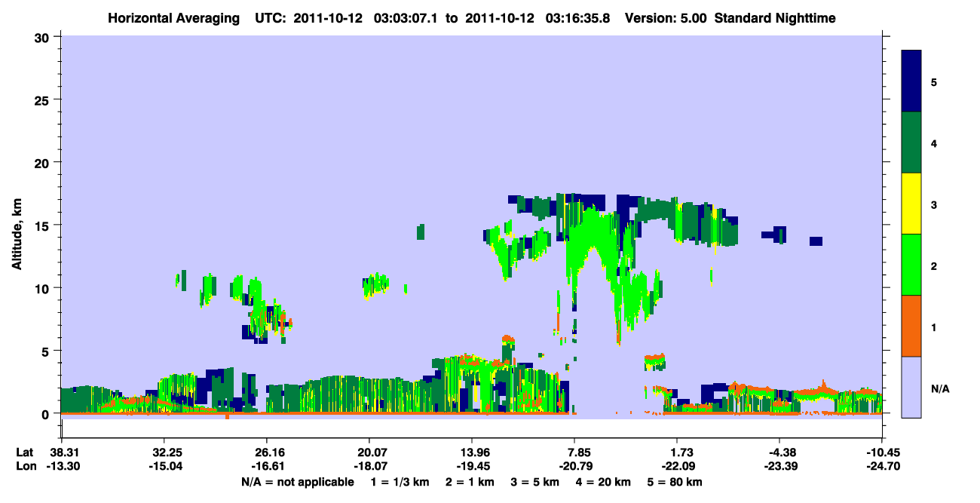
Task: Click latitude value 26.16
Action: (x=266, y=452)
